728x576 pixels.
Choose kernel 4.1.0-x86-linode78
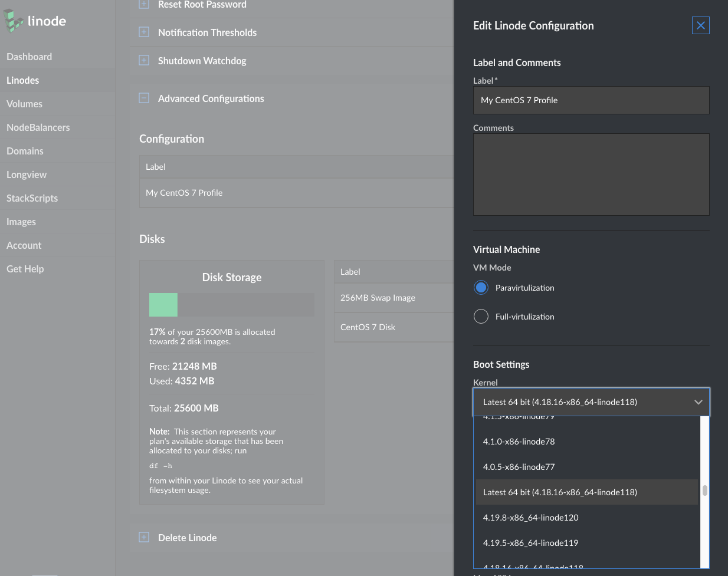click(587, 442)
